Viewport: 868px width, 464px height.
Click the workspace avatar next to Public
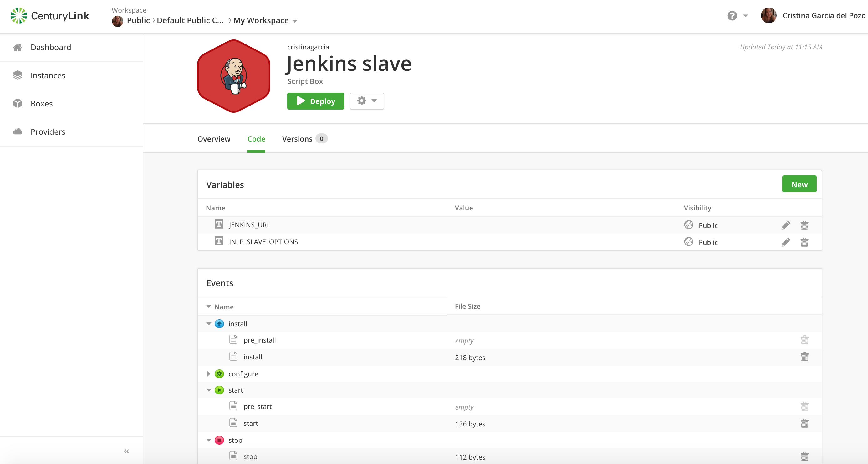click(x=118, y=21)
